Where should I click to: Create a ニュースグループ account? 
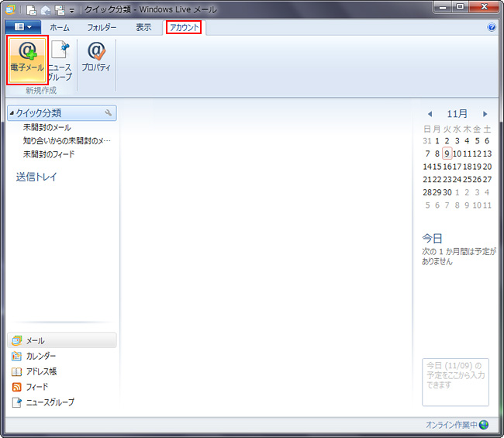(x=60, y=60)
